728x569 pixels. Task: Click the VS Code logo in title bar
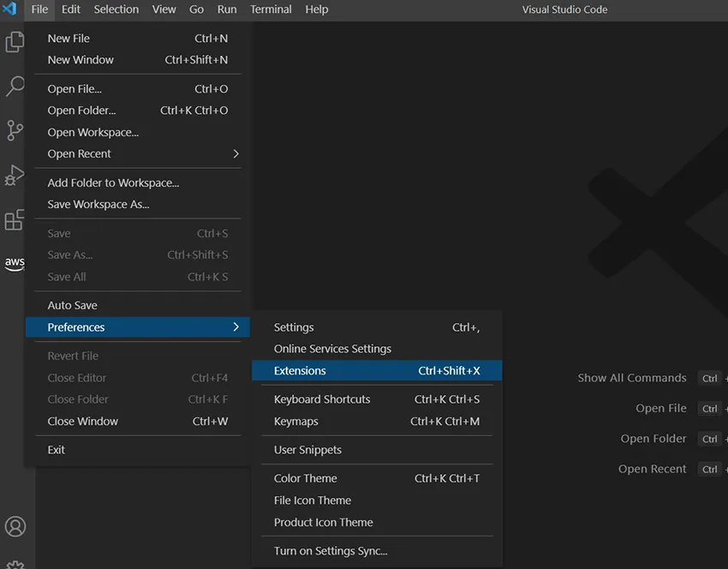pyautogui.click(x=9, y=9)
